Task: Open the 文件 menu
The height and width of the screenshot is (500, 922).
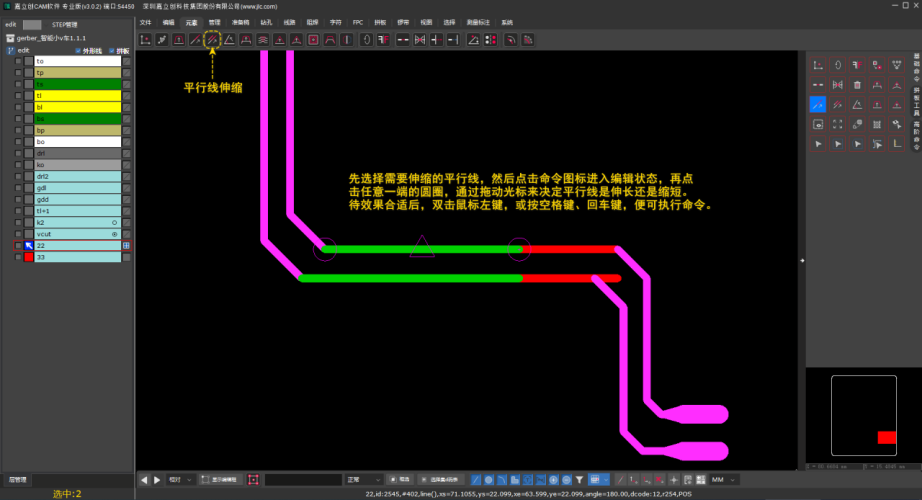Action: (145, 22)
